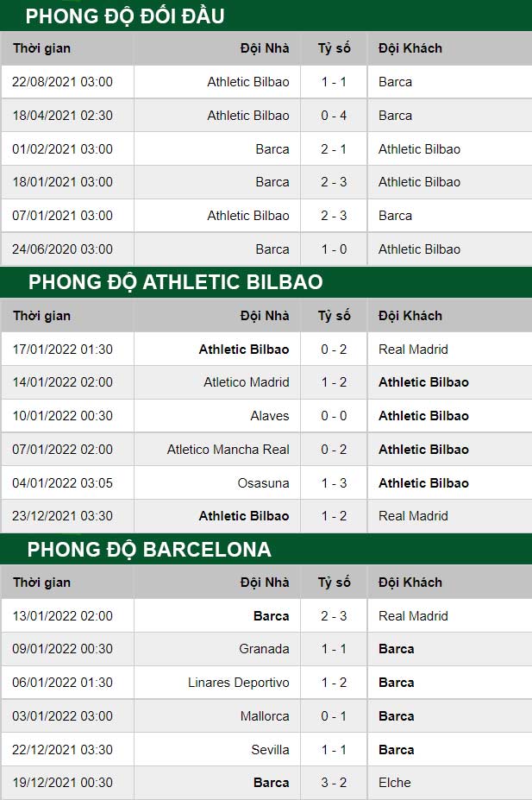Viewport: 532px width, 800px height.
Task: Click Tỷ số column header in Barcelona table
Action: point(335,583)
